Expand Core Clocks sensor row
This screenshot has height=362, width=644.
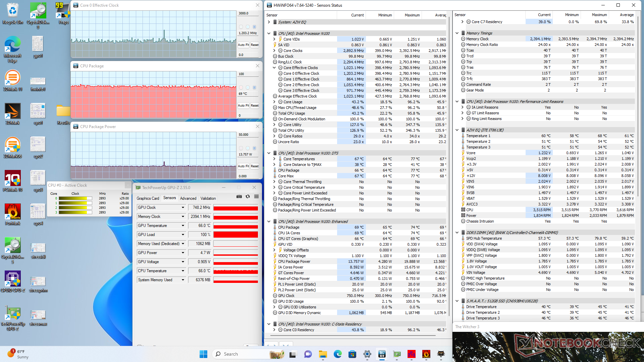274,51
